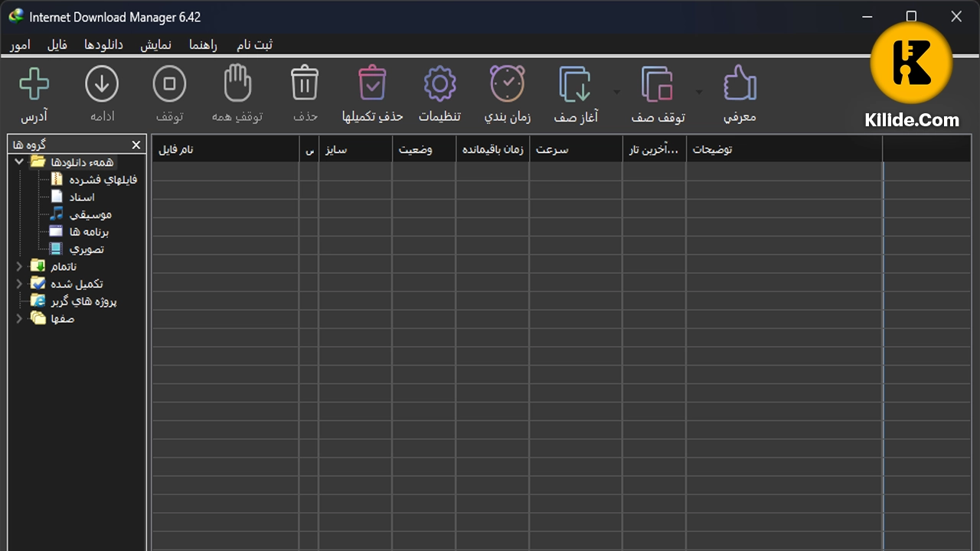Expand the تکمیل شده tree node arrow
This screenshot has height=551, width=980.
pyautogui.click(x=19, y=284)
